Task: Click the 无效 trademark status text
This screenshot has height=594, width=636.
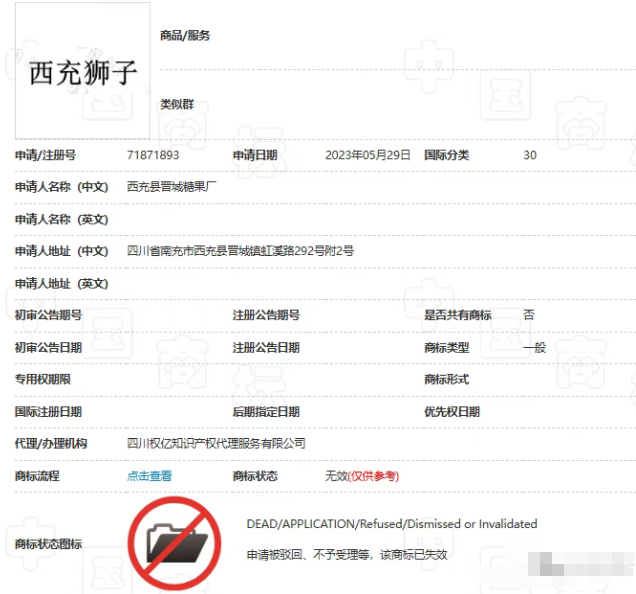Action: tap(336, 476)
